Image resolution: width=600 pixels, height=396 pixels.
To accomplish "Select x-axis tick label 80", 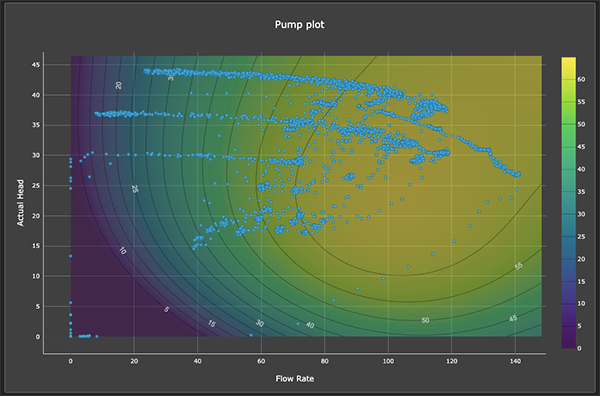I will point(324,361).
